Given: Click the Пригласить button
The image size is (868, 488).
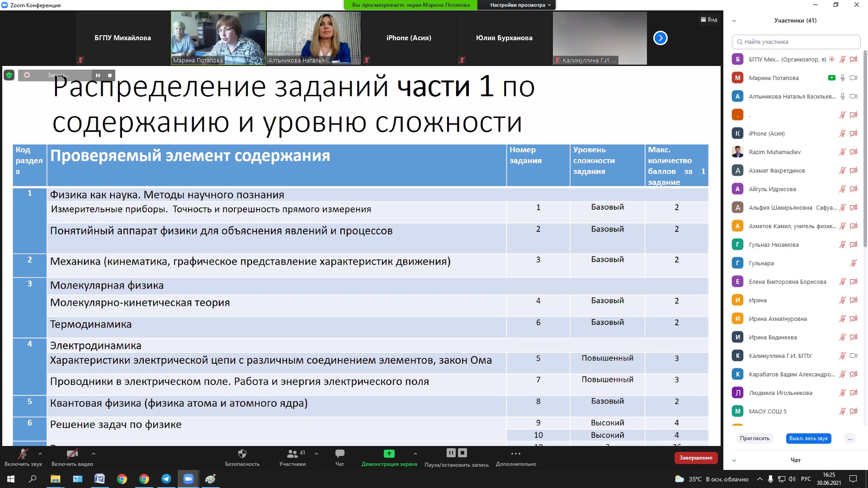Looking at the screenshot, I should 755,438.
